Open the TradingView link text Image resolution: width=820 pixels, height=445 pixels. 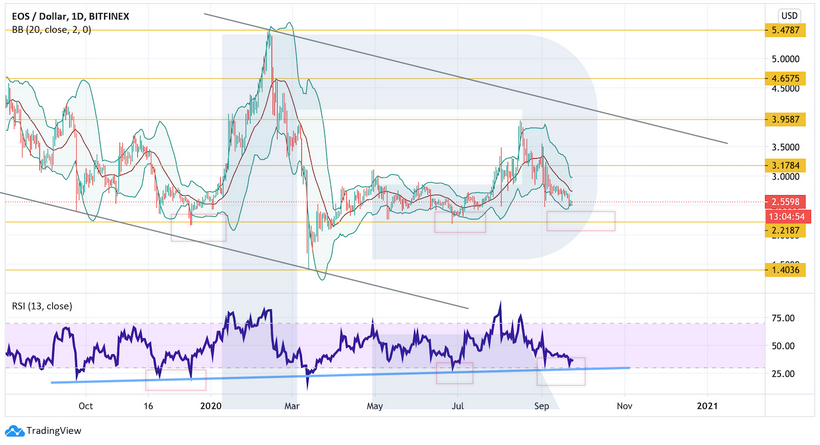click(54, 431)
